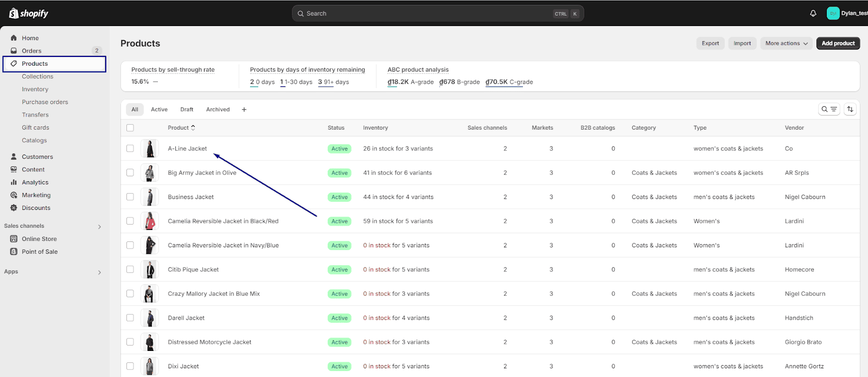
Task: Click the Add product button
Action: (838, 43)
